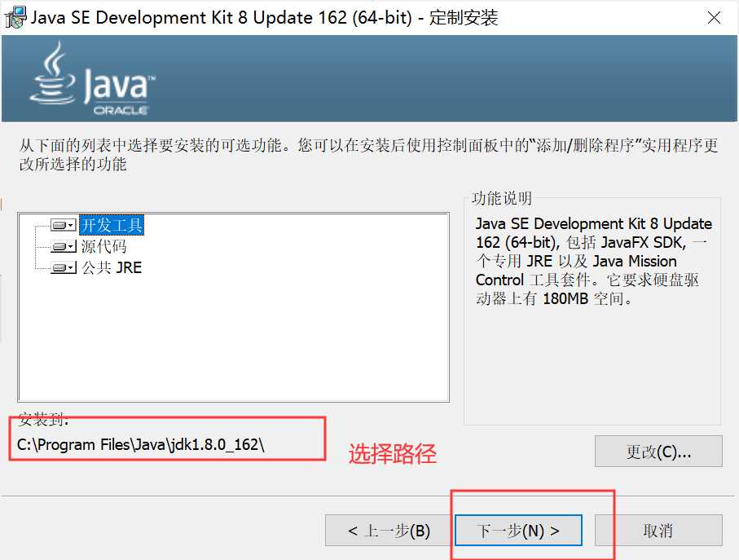This screenshot has width=739, height=560.
Task: Click the 功能说明 group heading
Action: click(502, 198)
